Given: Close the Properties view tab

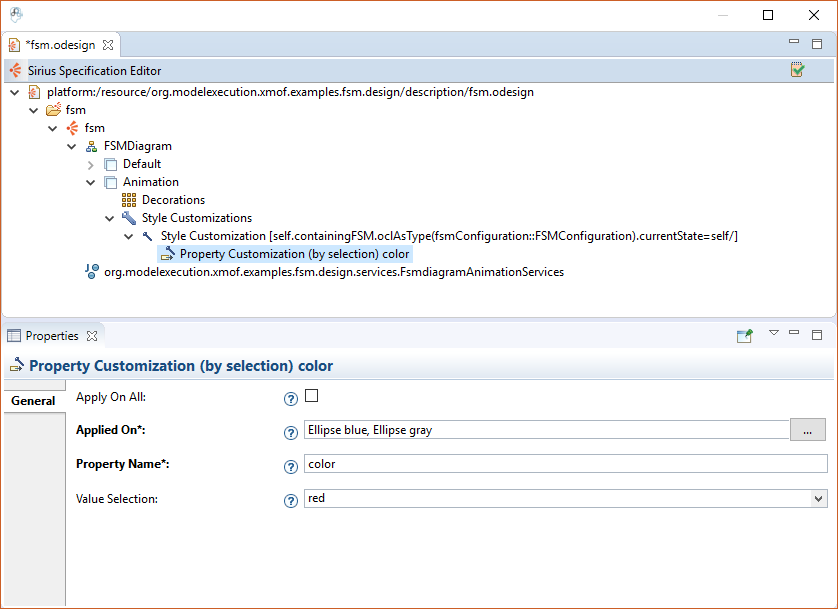Looking at the screenshot, I should click(x=92, y=335).
